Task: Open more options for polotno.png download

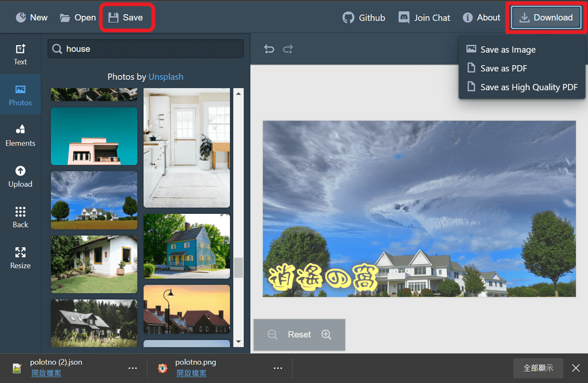Action: point(278,368)
